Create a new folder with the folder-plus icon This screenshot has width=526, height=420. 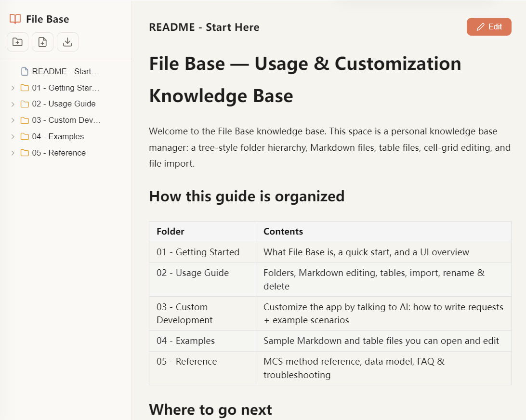[17, 42]
